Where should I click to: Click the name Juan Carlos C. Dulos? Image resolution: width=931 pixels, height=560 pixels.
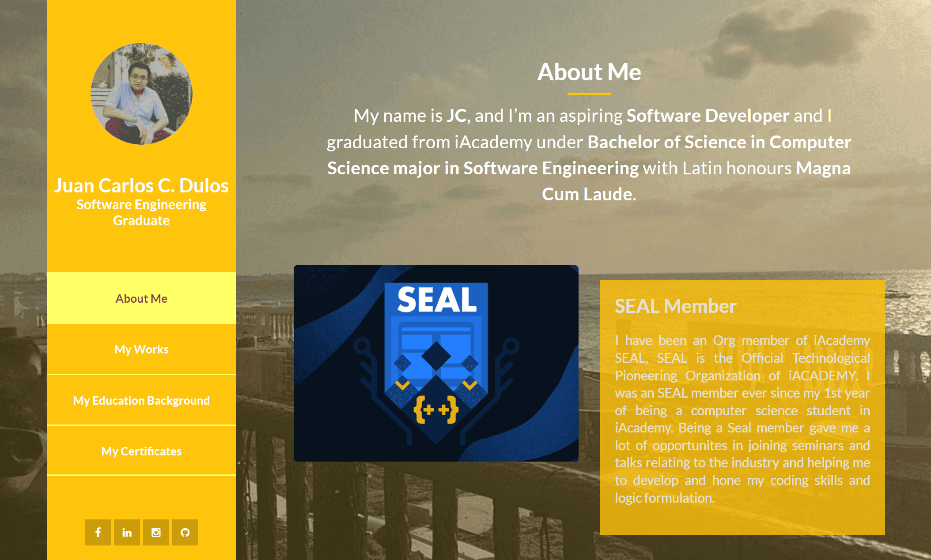click(141, 185)
